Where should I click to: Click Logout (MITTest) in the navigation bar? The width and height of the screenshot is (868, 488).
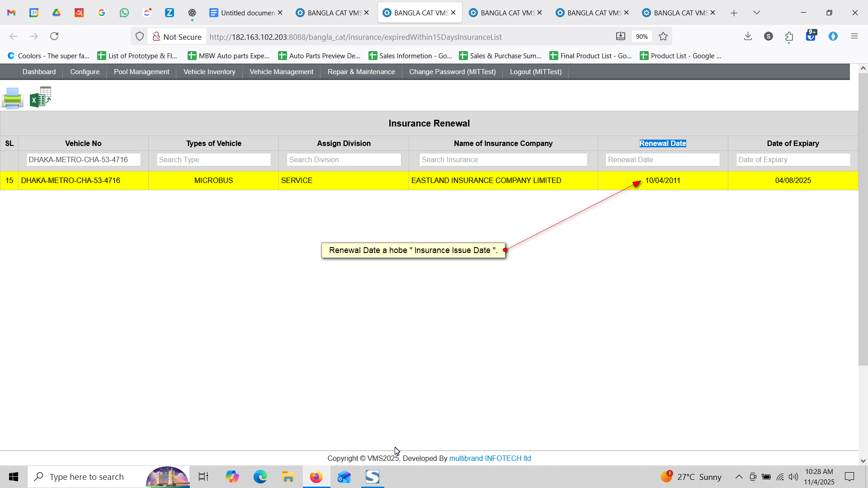coord(535,72)
